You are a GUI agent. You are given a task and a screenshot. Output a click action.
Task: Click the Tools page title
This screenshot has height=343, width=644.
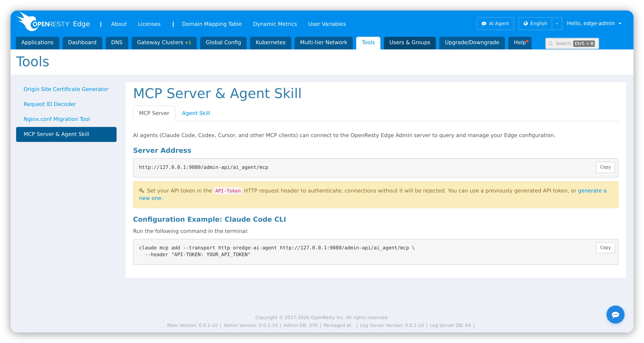tap(32, 61)
